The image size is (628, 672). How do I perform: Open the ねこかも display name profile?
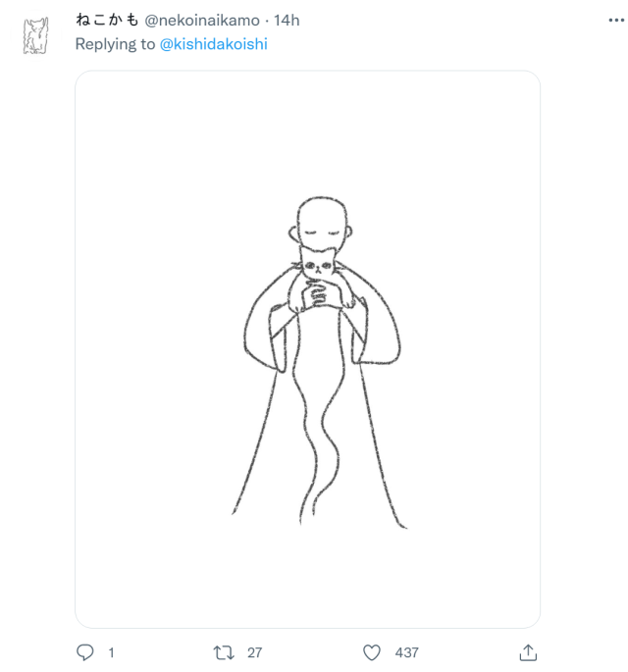click(108, 21)
